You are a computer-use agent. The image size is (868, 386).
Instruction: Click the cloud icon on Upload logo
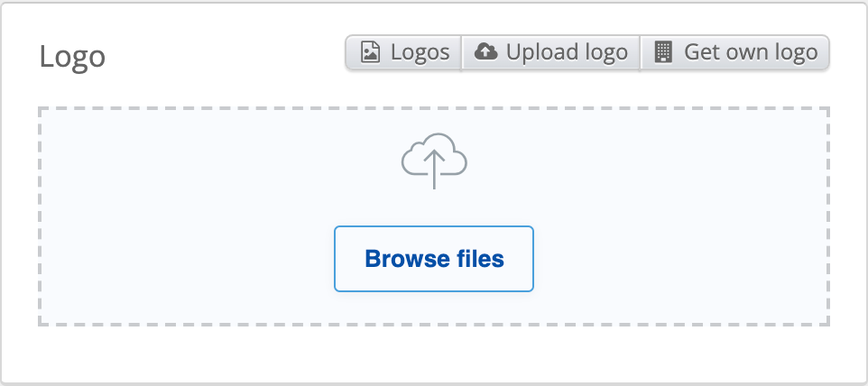click(485, 52)
